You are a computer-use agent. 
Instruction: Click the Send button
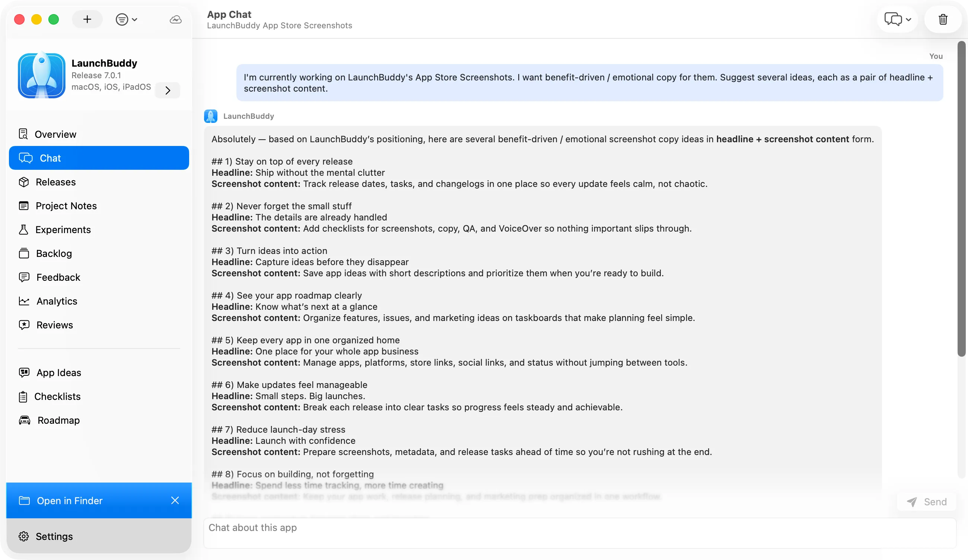926,502
